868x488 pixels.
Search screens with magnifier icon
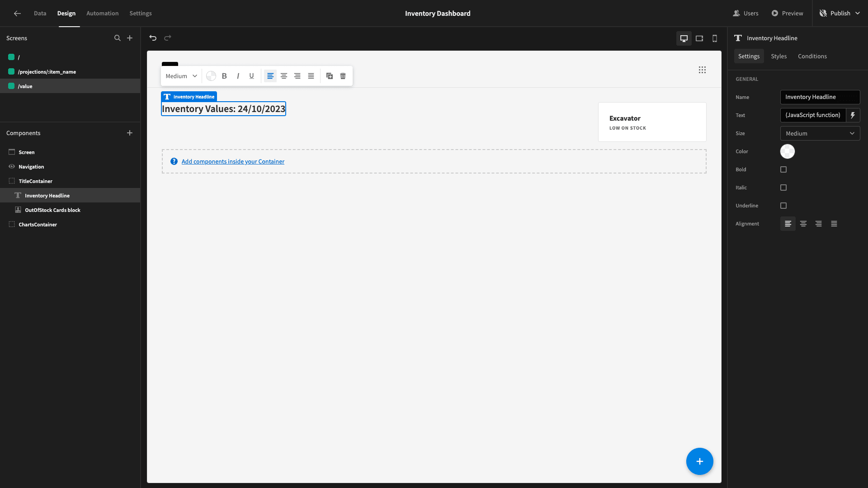tap(118, 38)
